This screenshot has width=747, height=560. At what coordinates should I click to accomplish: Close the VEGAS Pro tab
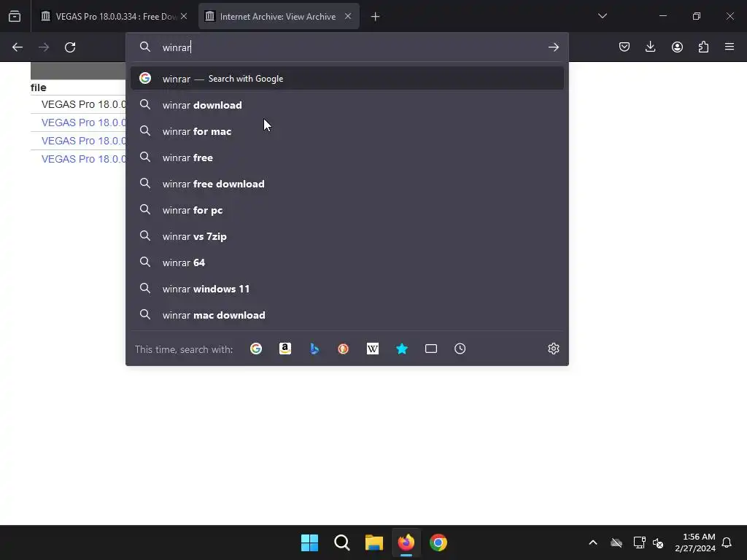[x=184, y=17]
